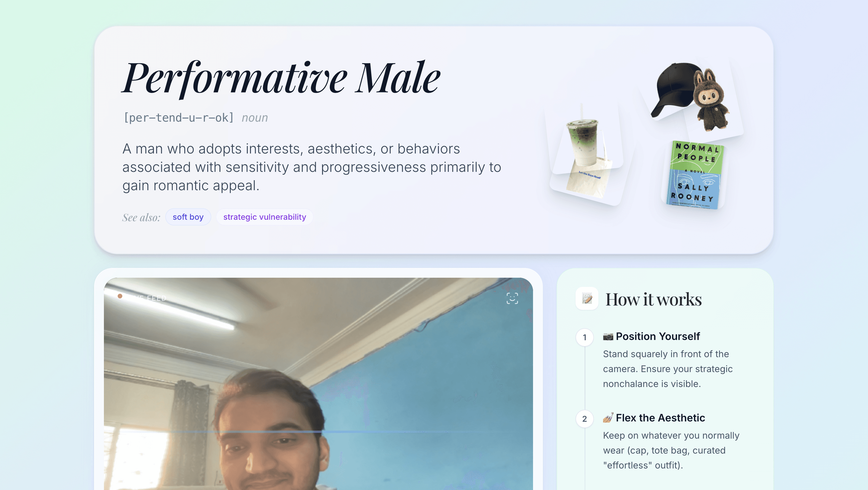Click the recording dot on the live feed
Image resolution: width=868 pixels, height=490 pixels.
tap(120, 296)
